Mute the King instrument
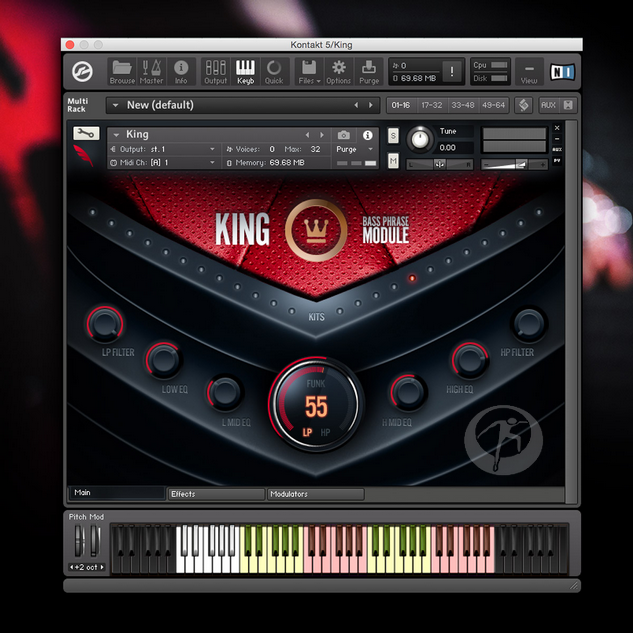This screenshot has width=633, height=633. point(393,161)
